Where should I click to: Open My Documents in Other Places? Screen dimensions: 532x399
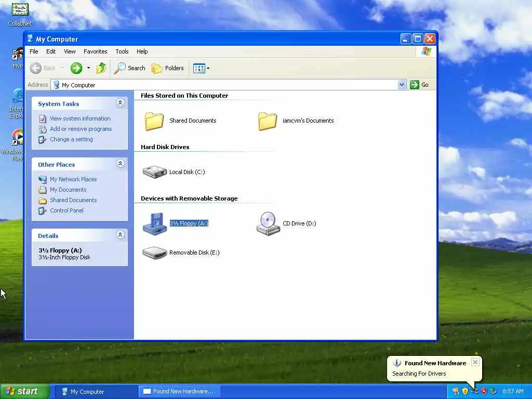(68, 190)
